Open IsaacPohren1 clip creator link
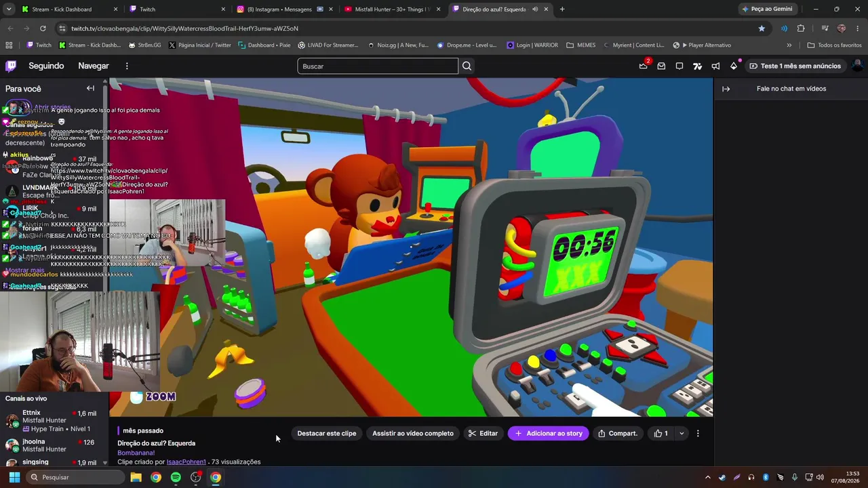Screen dimensions: 868x488 point(186,462)
